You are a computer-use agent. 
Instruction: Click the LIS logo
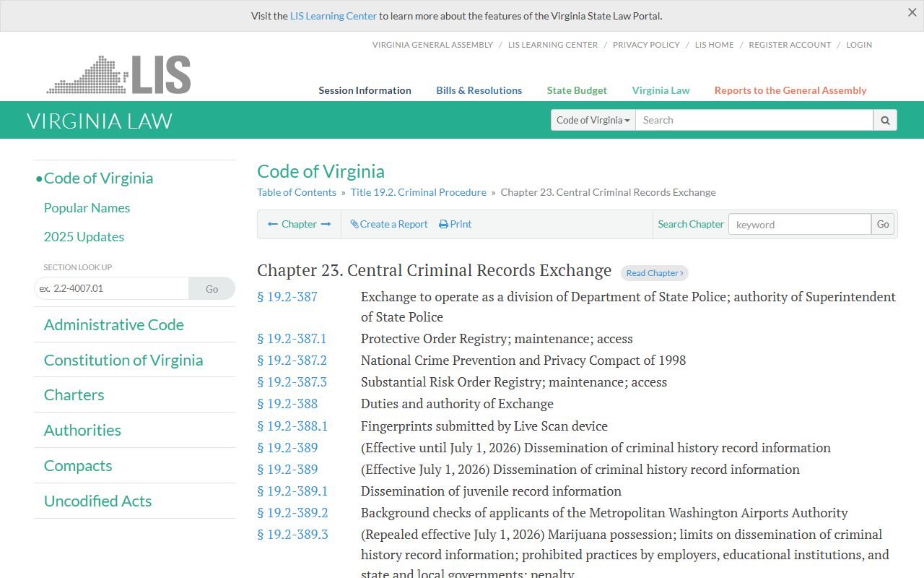click(x=118, y=74)
